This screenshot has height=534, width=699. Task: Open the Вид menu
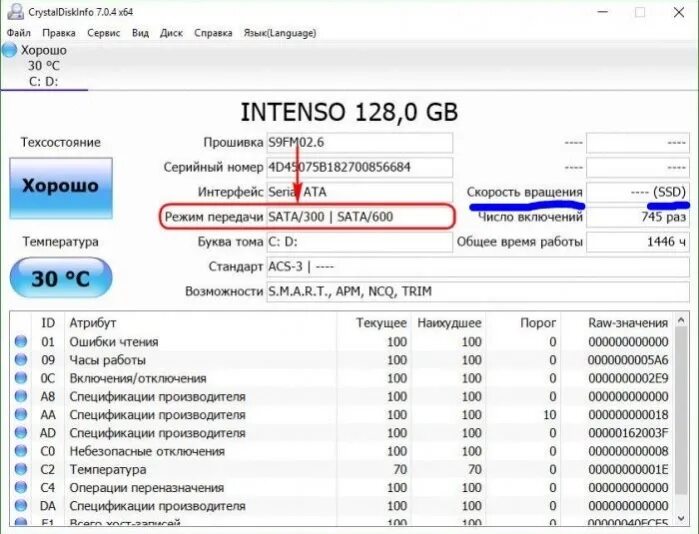click(140, 33)
